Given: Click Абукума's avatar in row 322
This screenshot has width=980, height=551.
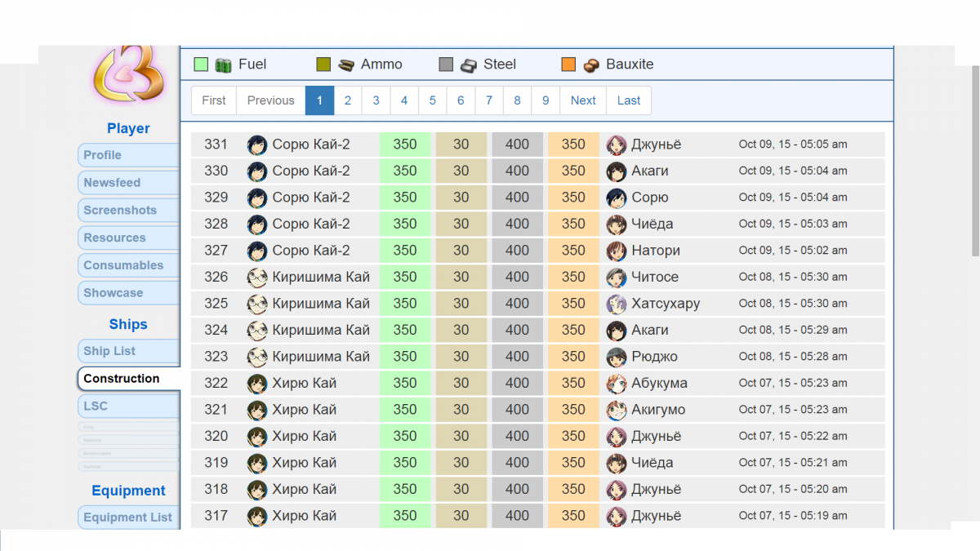Looking at the screenshot, I should (617, 383).
